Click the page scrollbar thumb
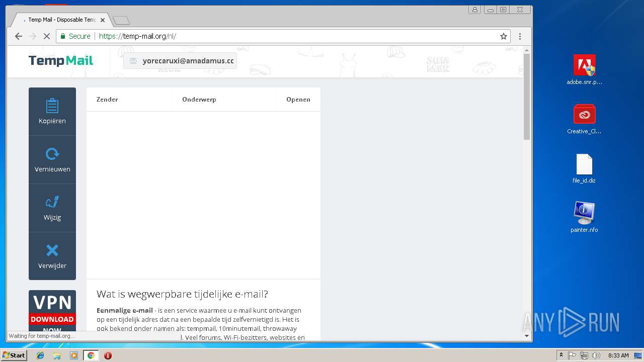 (527, 97)
